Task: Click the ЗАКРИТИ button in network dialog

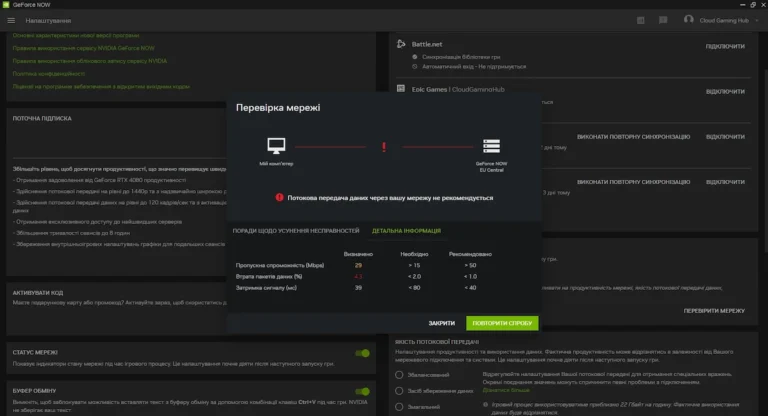Action: coord(442,323)
